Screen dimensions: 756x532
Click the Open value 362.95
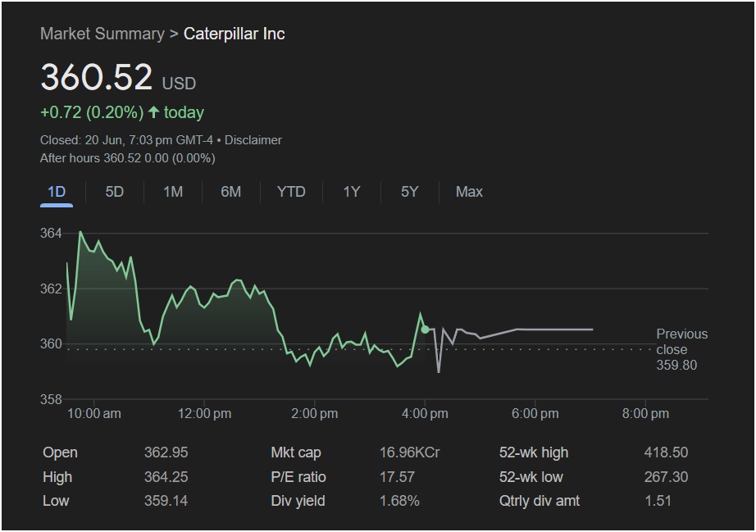(x=166, y=452)
